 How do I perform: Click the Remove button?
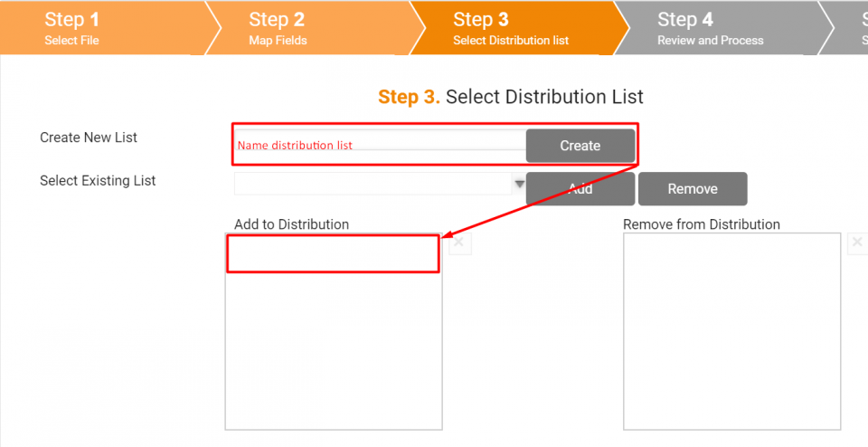[693, 189]
